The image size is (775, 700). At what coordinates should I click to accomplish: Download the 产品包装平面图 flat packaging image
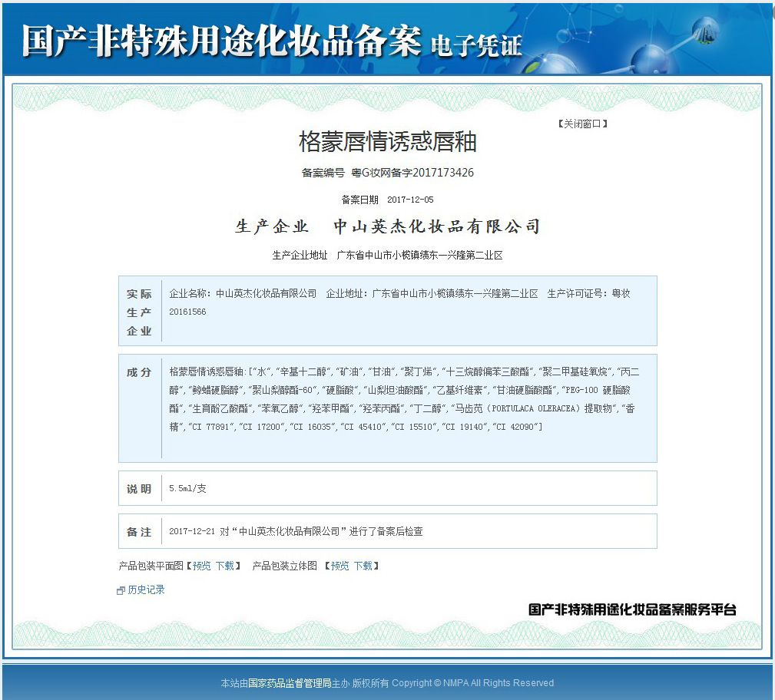pos(225,566)
